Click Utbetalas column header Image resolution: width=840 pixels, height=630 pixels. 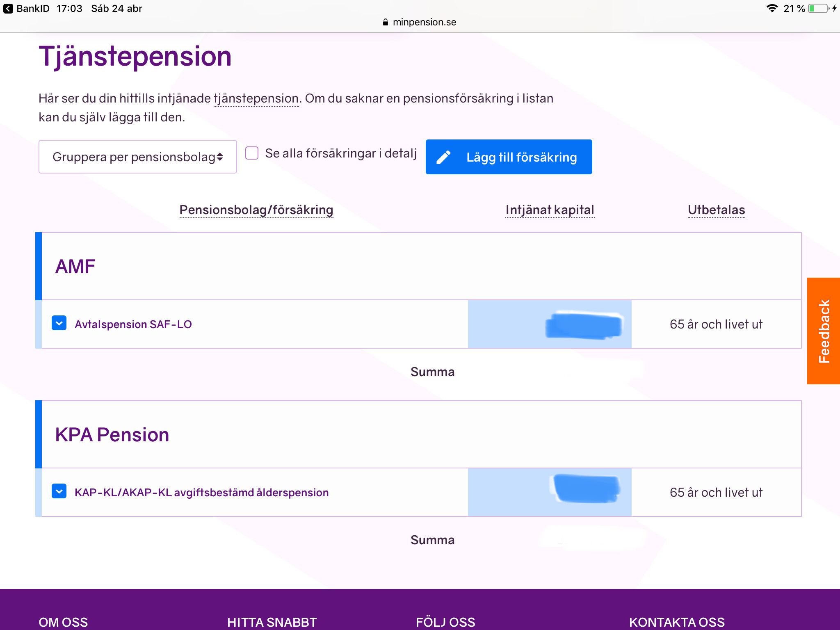716,210
